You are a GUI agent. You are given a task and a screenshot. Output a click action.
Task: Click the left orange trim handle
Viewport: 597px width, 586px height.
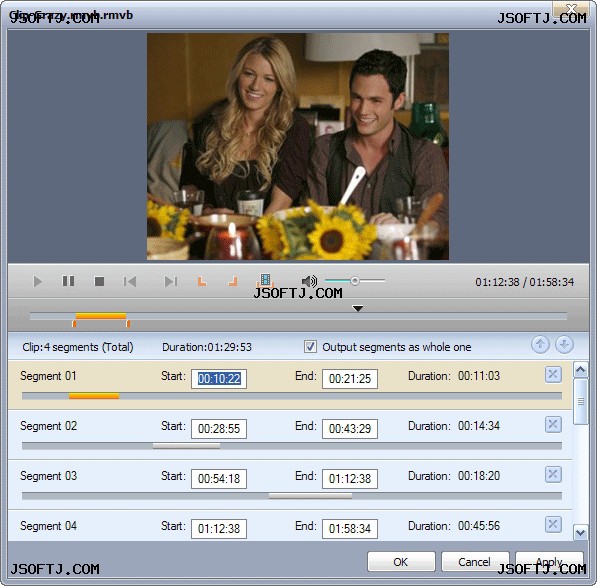tap(74, 324)
